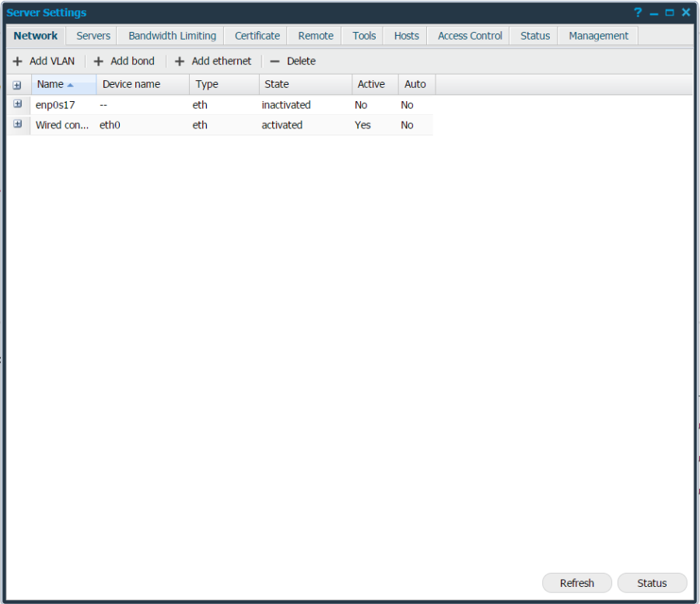Click the Add VLAN plus icon

[x=17, y=61]
